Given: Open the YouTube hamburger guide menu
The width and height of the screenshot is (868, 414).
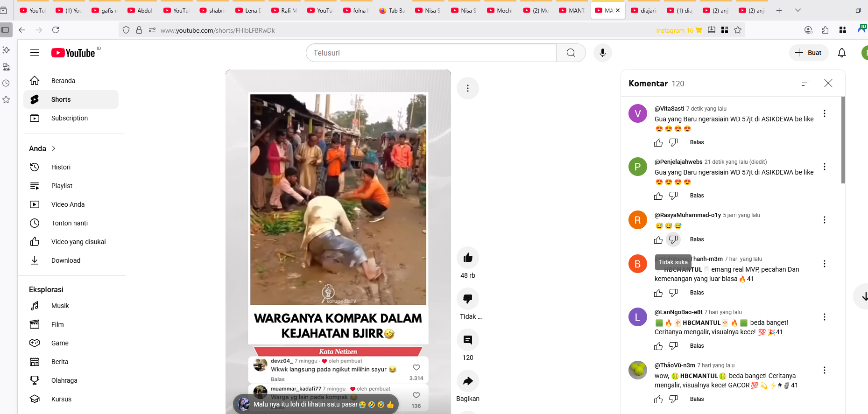Looking at the screenshot, I should (35, 53).
